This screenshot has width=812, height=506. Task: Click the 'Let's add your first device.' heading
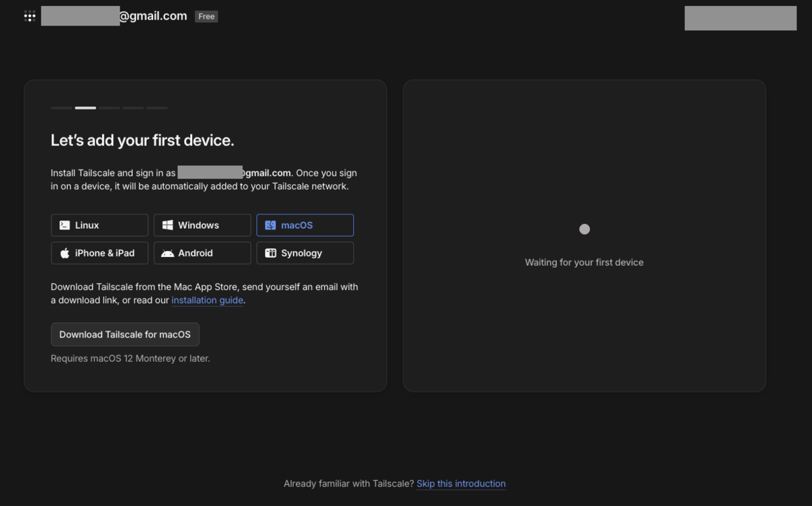tap(142, 141)
